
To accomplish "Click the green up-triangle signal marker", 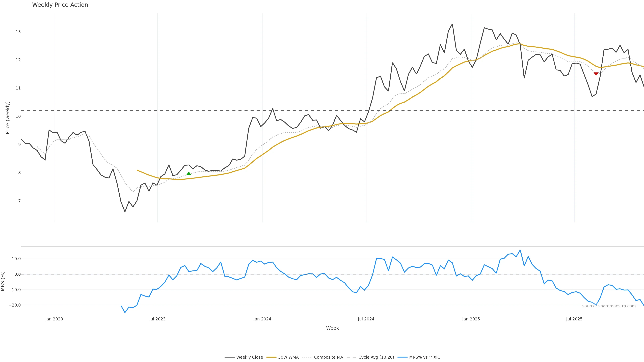I will (189, 173).
